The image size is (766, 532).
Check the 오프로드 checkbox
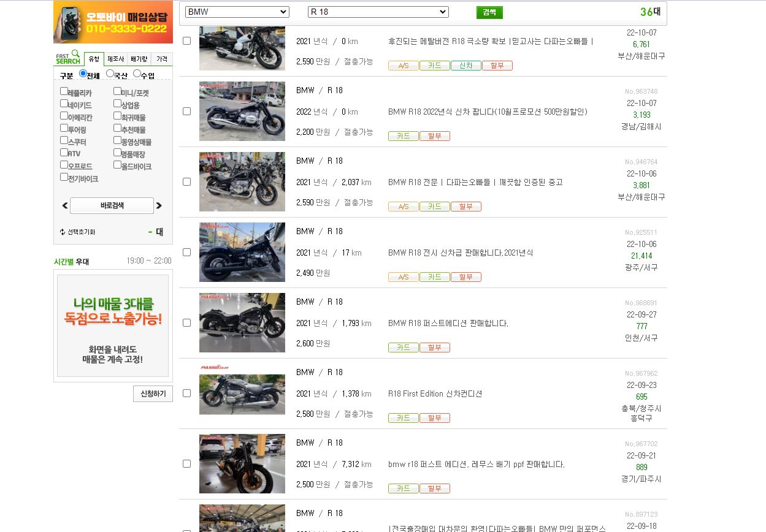pos(64,165)
